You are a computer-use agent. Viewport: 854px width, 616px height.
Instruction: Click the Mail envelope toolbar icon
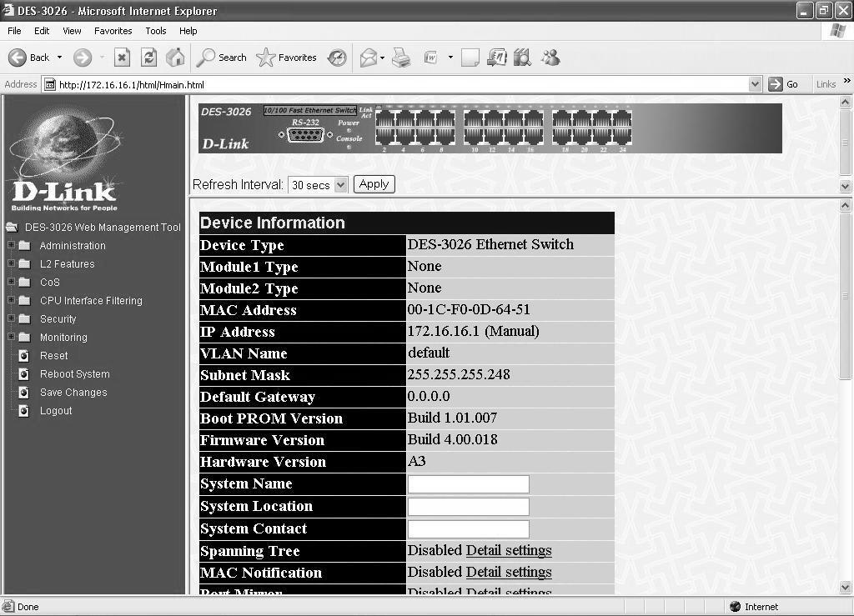369,58
